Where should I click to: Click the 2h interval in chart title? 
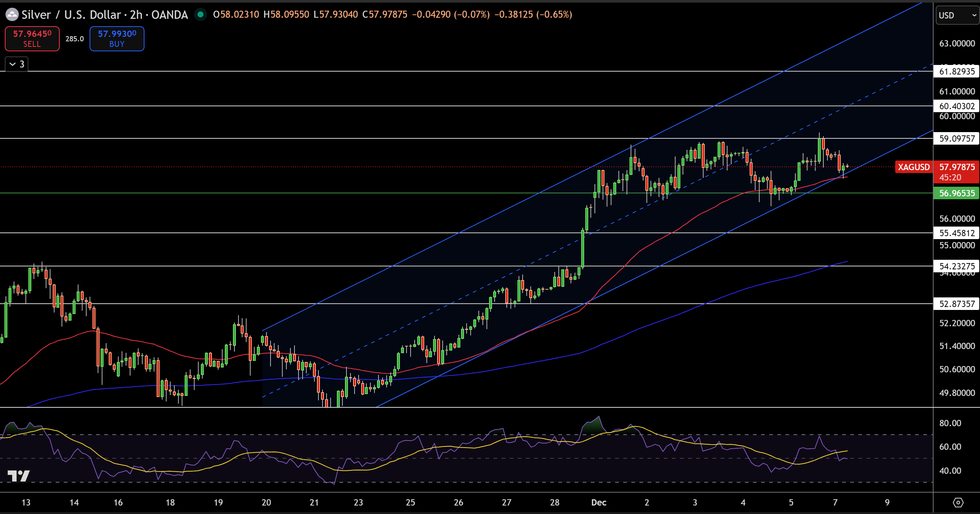(136, 15)
